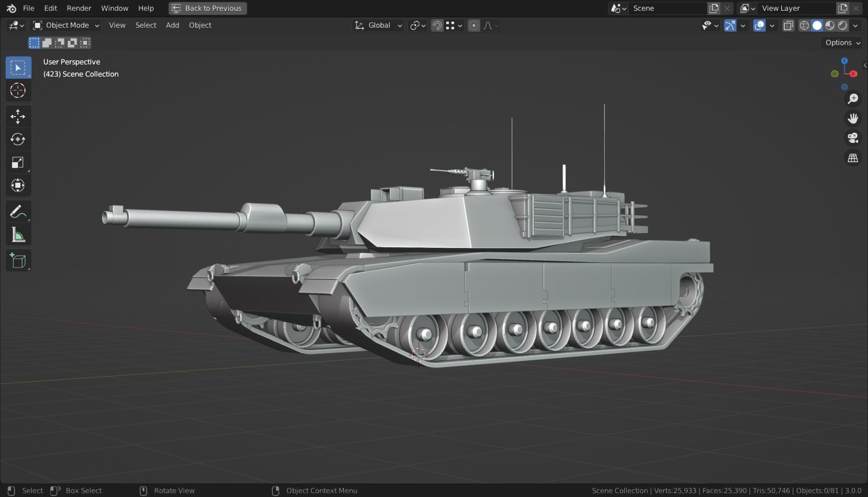Switch to Solid shading

click(817, 25)
